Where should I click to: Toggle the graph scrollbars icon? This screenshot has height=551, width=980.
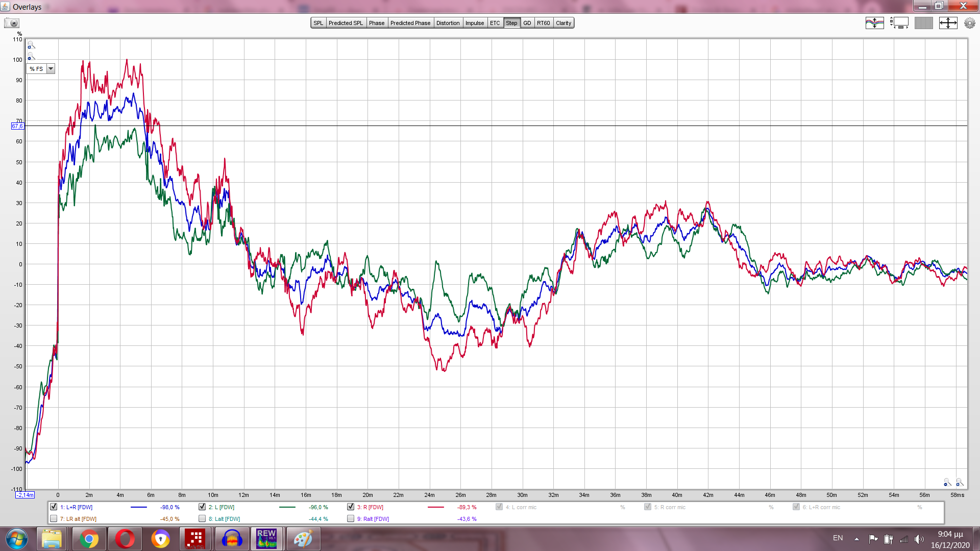pyautogui.click(x=899, y=23)
